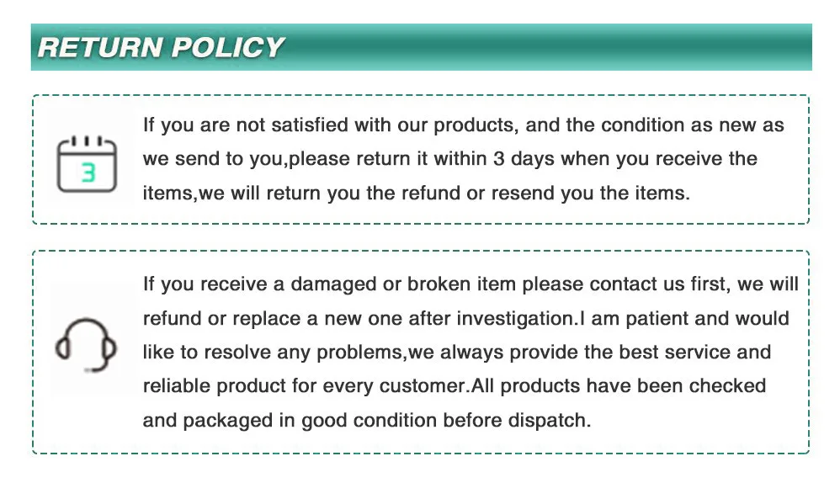Select the line starting 'like to resolve any problems'

(456, 353)
